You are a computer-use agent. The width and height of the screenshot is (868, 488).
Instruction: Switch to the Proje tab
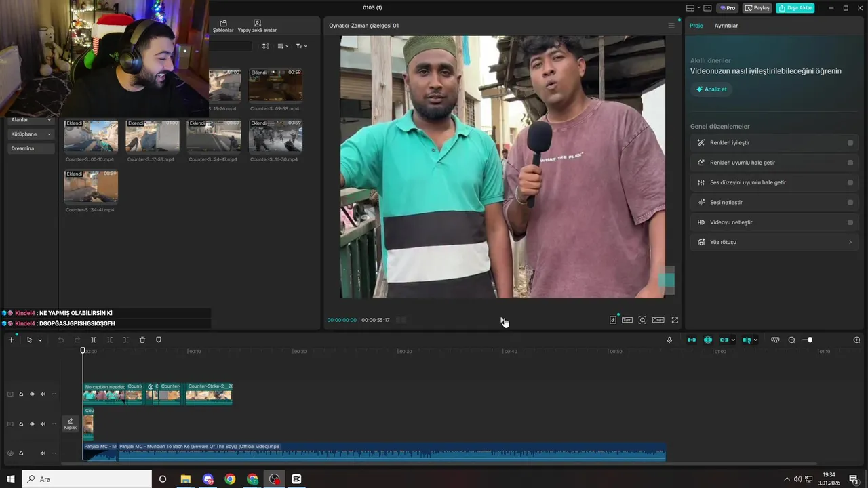[x=696, y=26]
